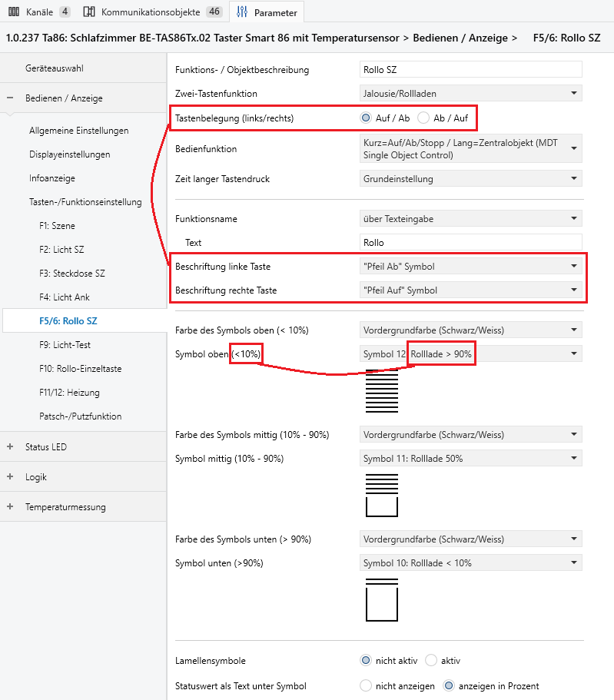Collapse the Bedienen / Anzeige section
Image resolution: width=614 pixels, height=700 pixels.
tap(10, 98)
